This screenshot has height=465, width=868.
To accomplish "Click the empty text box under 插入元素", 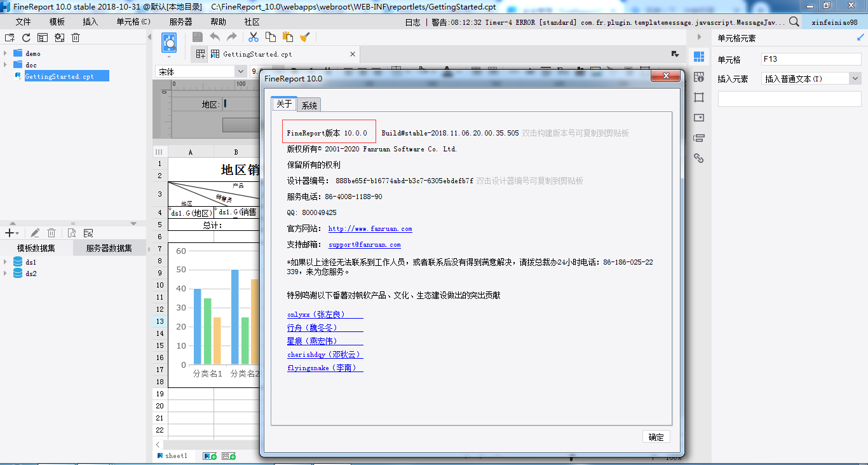I will click(790, 99).
